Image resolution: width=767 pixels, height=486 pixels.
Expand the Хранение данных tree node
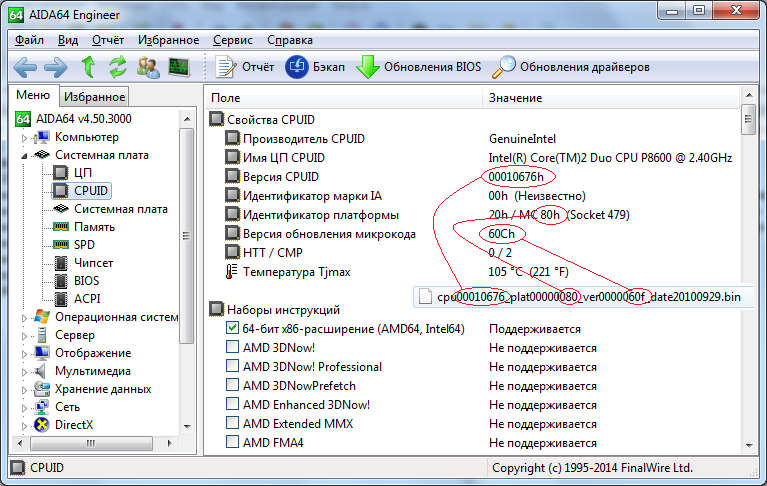[x=24, y=391]
